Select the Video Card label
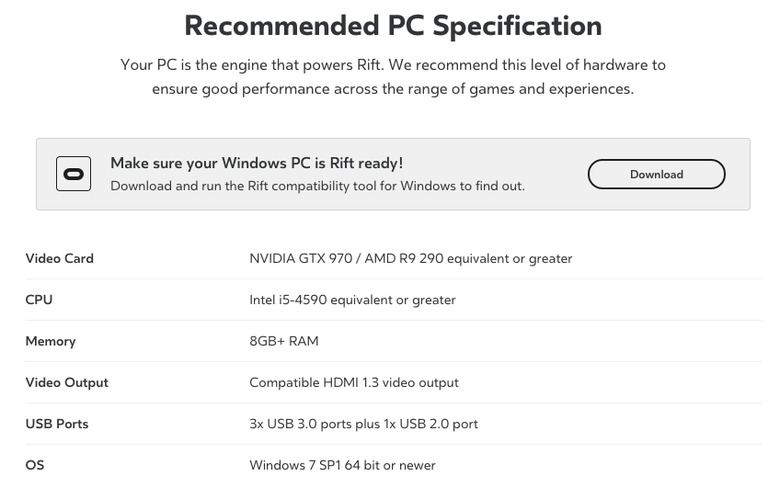780x499 pixels. (x=59, y=258)
